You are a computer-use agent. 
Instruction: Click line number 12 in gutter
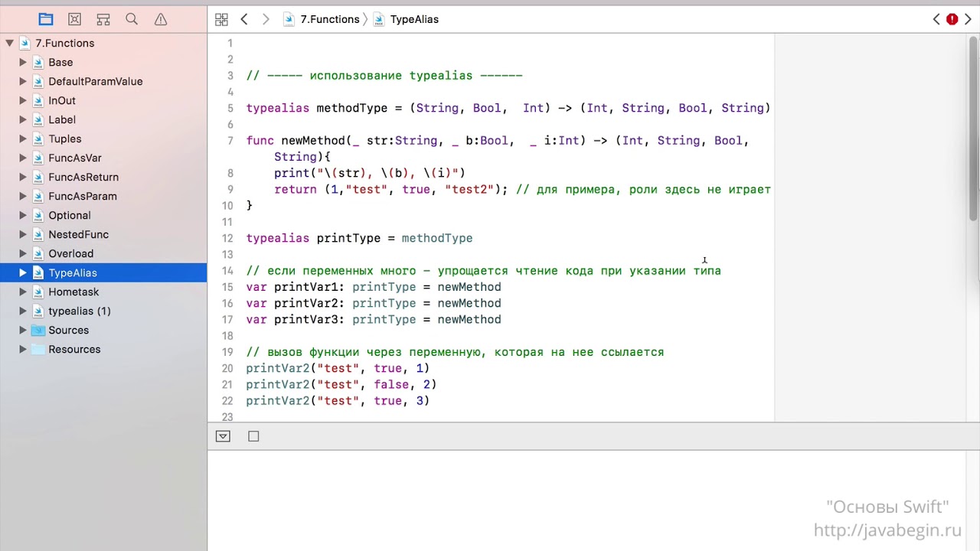click(x=227, y=238)
